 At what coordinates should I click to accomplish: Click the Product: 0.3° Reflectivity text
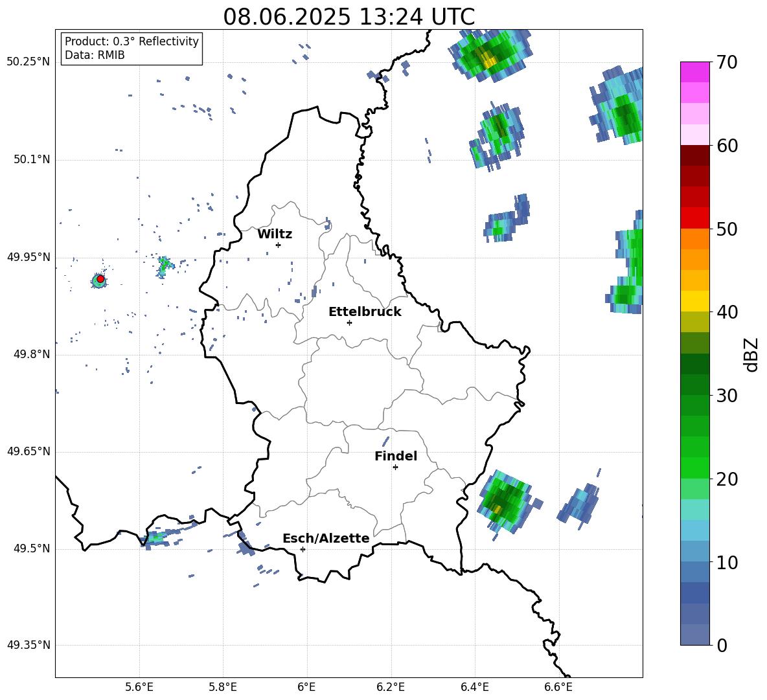pyautogui.click(x=132, y=41)
